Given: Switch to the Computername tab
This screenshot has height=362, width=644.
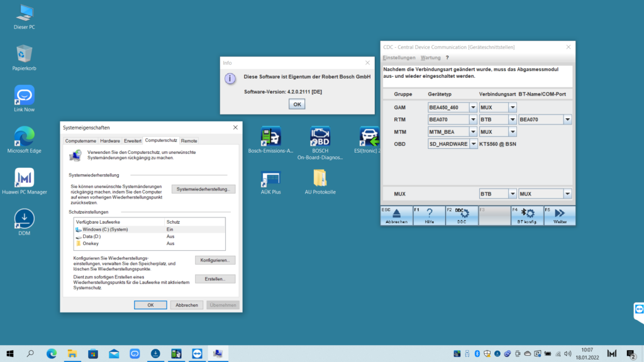Looking at the screenshot, I should pyautogui.click(x=80, y=141).
